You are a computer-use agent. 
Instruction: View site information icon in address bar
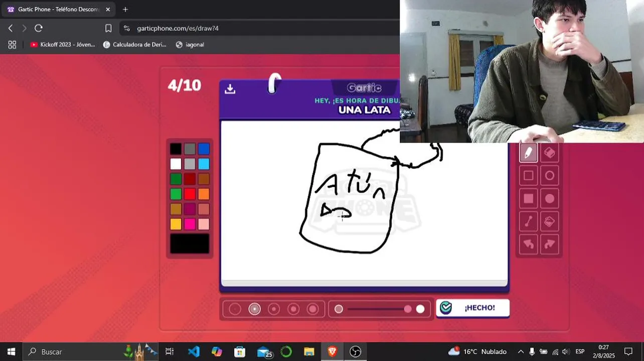point(127,28)
